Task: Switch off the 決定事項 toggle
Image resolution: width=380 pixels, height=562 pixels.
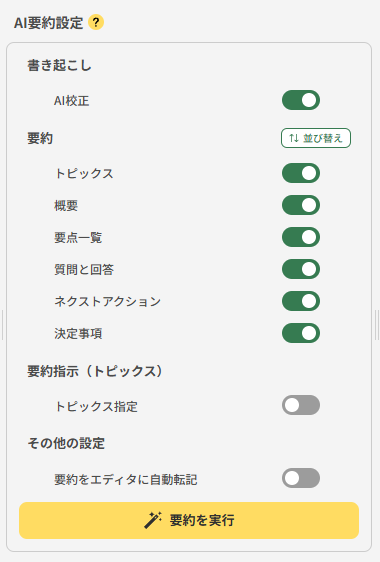Action: click(301, 333)
